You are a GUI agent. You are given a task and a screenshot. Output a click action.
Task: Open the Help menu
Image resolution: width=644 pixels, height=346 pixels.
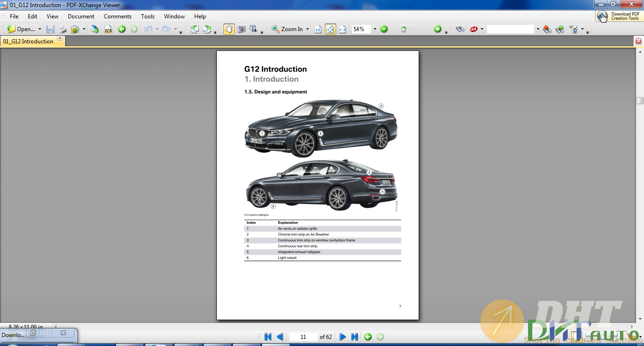[200, 16]
